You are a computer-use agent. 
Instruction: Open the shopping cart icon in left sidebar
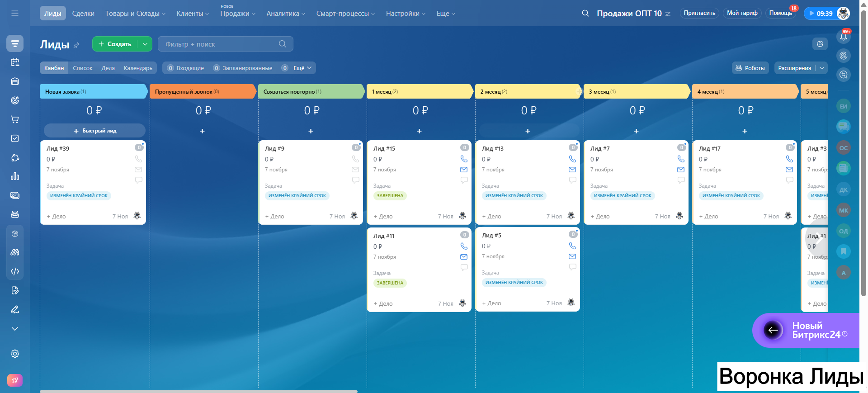tap(15, 119)
